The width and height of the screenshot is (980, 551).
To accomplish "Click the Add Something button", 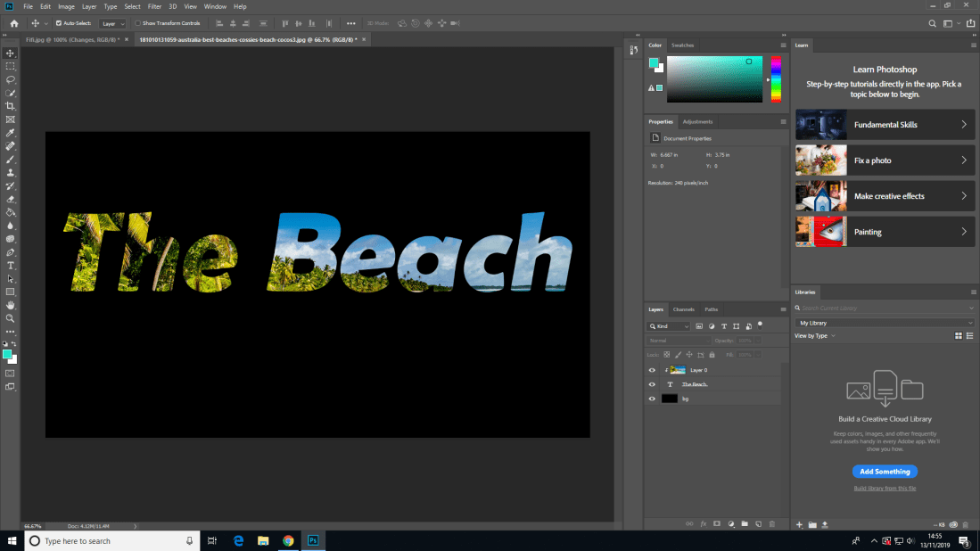I will click(885, 472).
